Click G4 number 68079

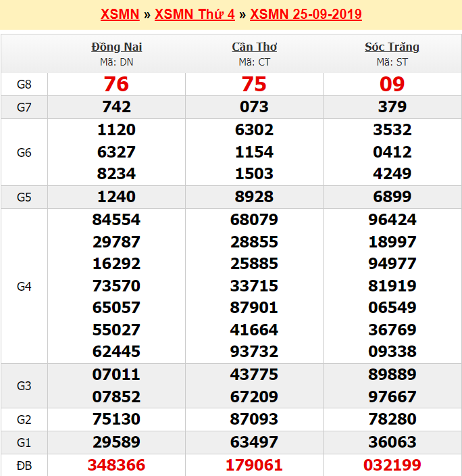254,220
